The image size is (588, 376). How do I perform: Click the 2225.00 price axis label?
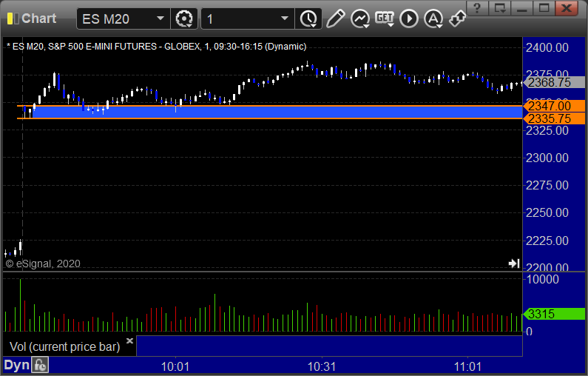(547, 241)
